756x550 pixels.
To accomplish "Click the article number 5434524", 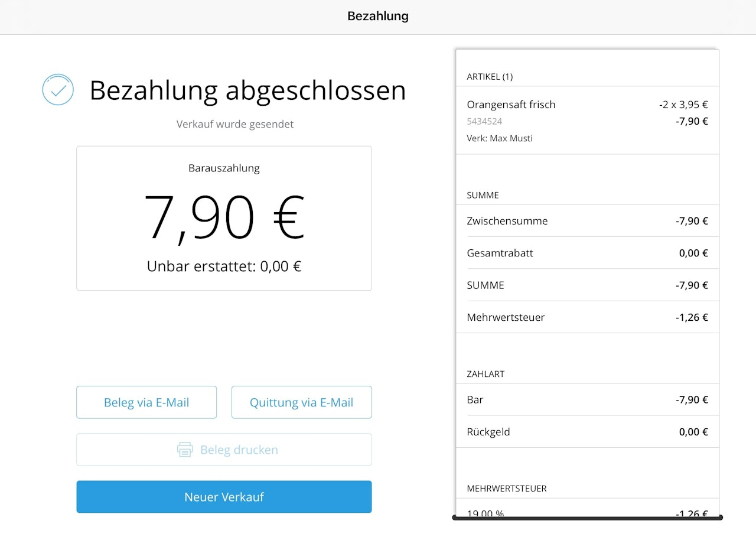I will pos(484,121).
